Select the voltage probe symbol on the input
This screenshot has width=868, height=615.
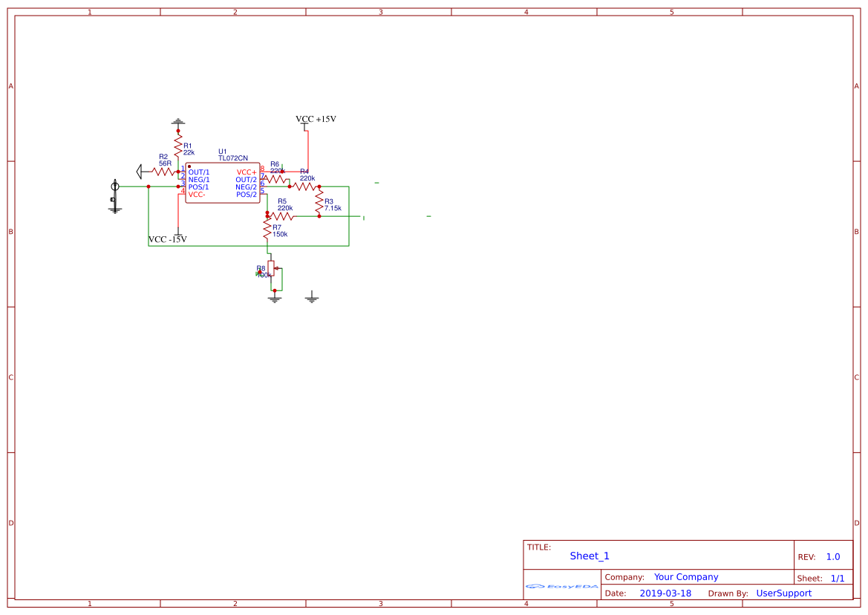click(114, 187)
